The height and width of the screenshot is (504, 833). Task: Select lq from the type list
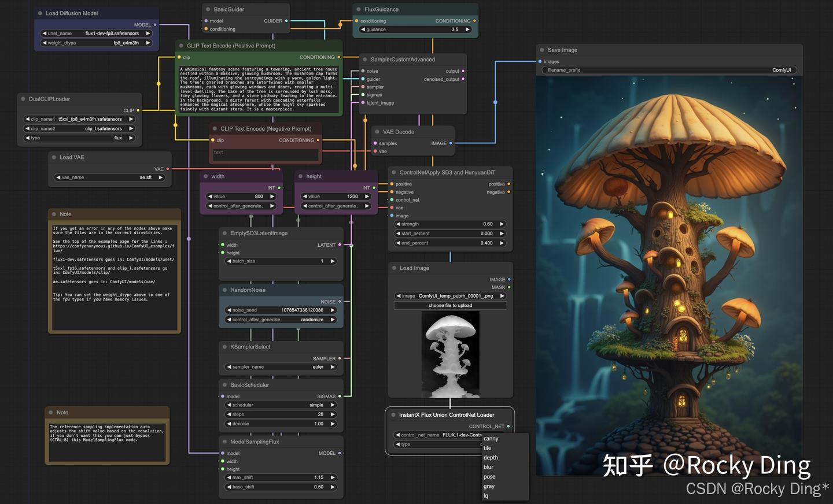486,496
